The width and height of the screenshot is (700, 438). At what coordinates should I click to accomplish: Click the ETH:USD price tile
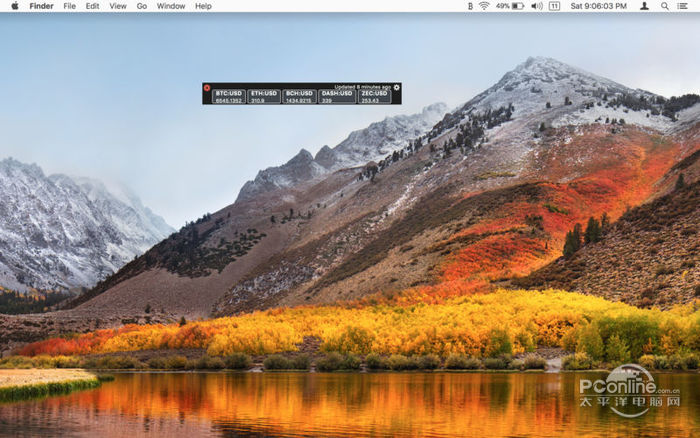[x=264, y=97]
